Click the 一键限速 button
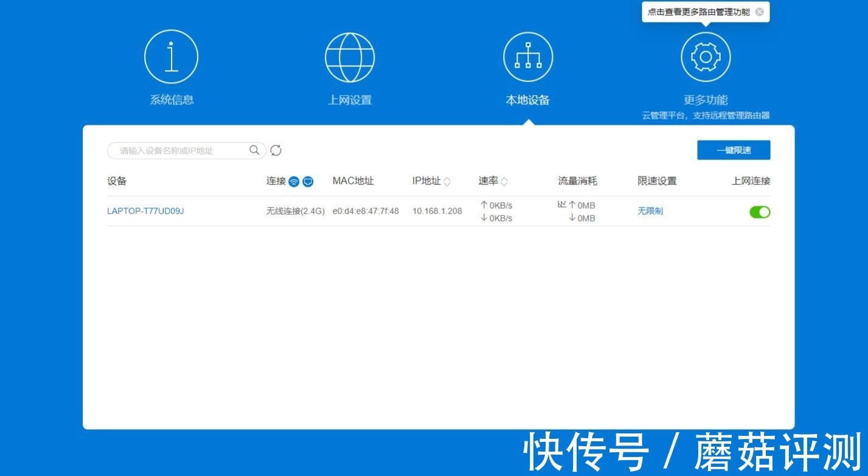Image resolution: width=868 pixels, height=476 pixels. point(734,150)
